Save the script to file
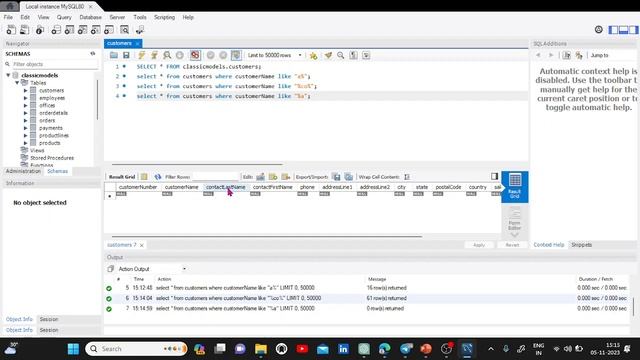640x360 pixels. point(126,55)
